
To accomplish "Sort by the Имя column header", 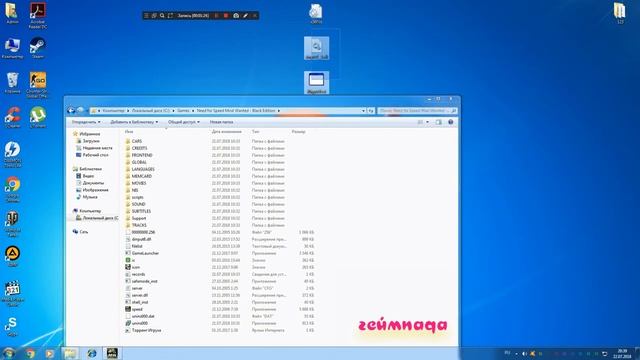I will pos(129,132).
